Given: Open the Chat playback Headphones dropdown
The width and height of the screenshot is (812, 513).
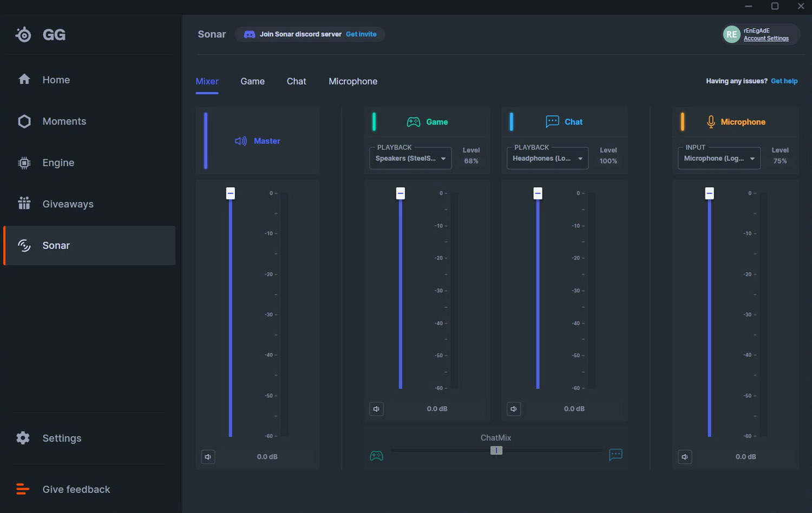Looking at the screenshot, I should tap(547, 159).
